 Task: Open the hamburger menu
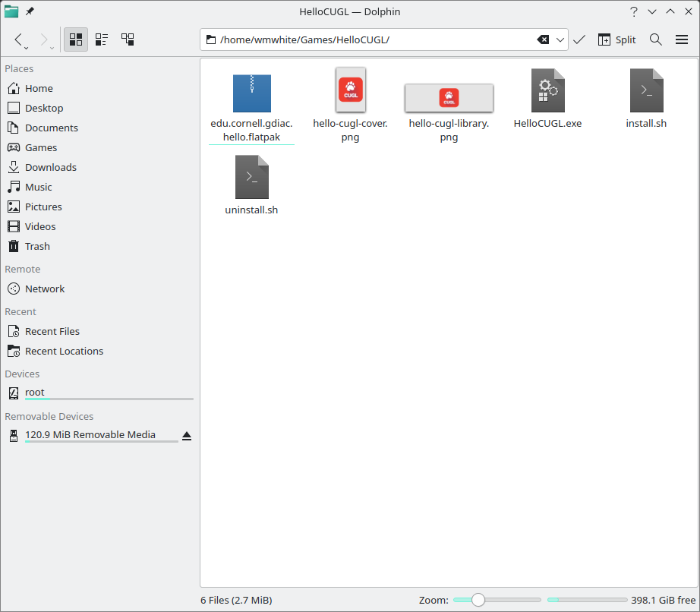tap(682, 39)
